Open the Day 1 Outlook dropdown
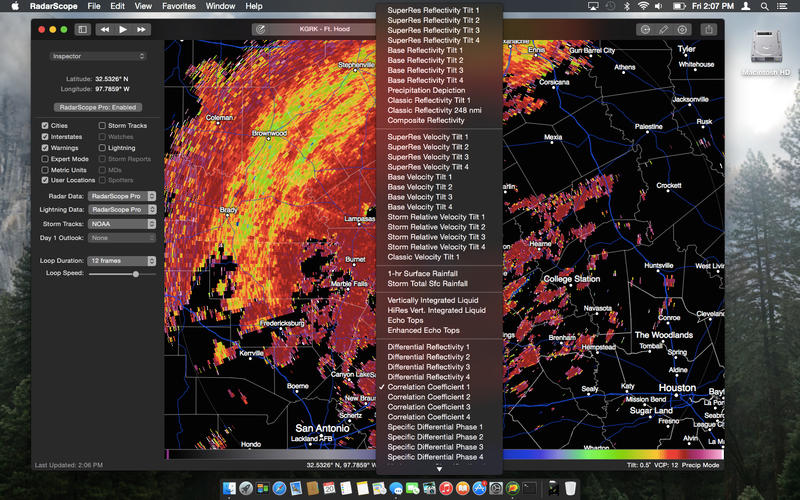 pos(122,238)
